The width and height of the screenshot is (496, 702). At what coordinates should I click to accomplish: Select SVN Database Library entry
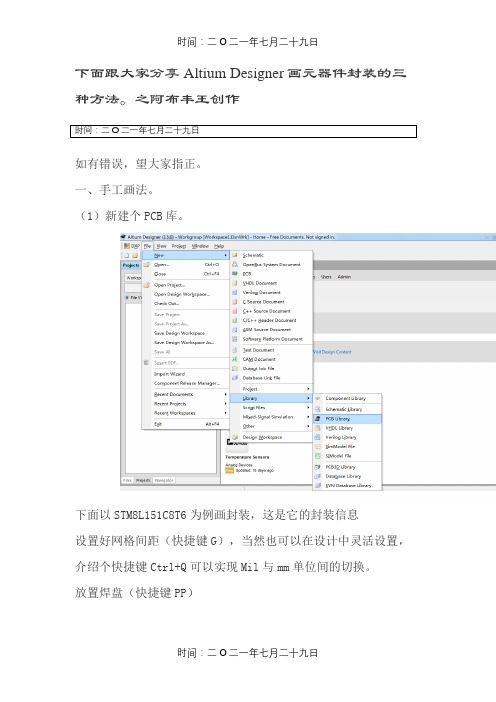[348, 485]
